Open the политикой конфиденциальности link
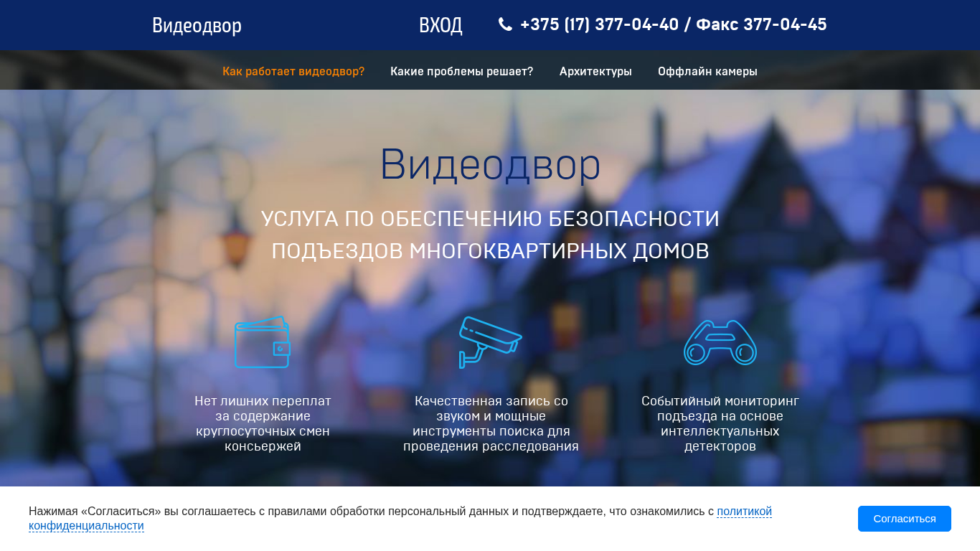This screenshot has width=980, height=551. [x=744, y=512]
